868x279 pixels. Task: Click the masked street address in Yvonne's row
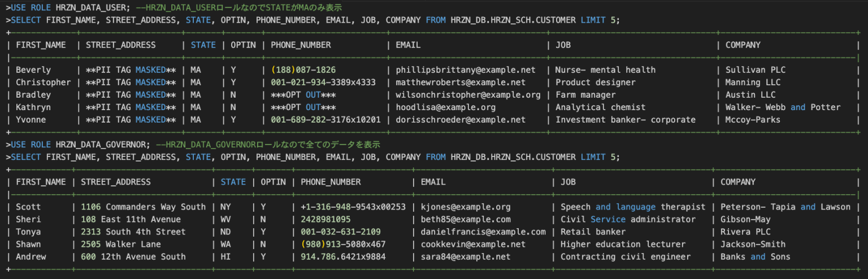point(131,120)
